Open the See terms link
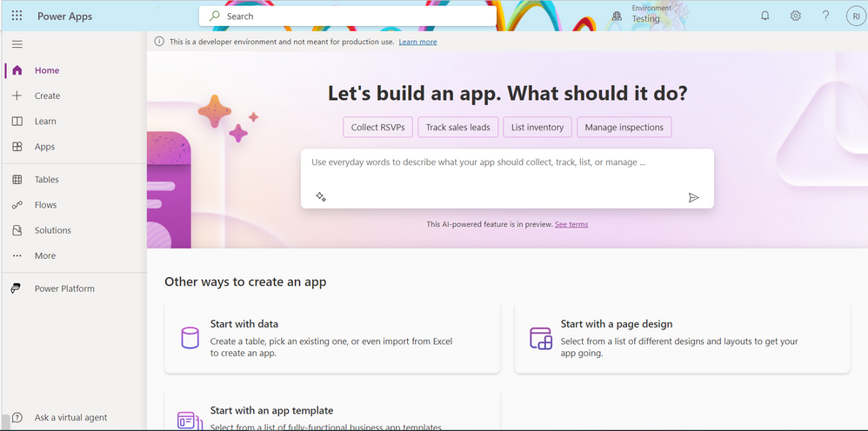The image size is (868, 431). coord(571,224)
